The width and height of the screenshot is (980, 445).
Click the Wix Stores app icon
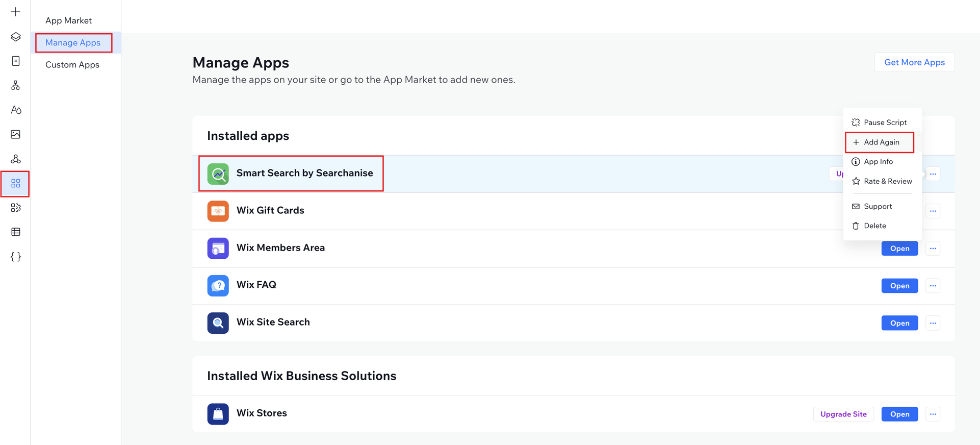pyautogui.click(x=218, y=414)
